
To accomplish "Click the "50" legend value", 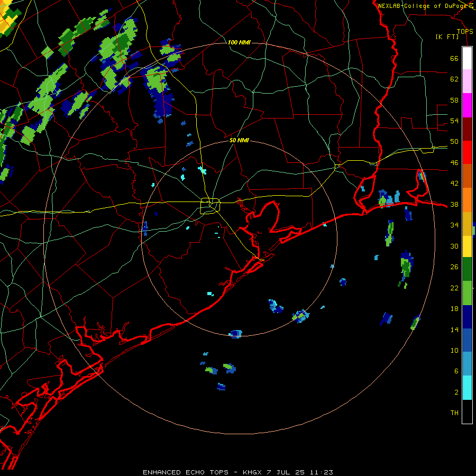I will point(454,142).
